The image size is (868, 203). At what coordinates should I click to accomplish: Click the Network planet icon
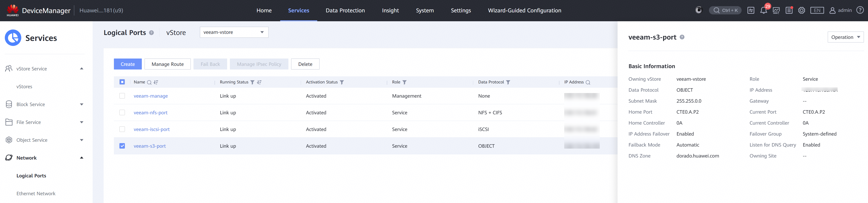click(x=9, y=158)
